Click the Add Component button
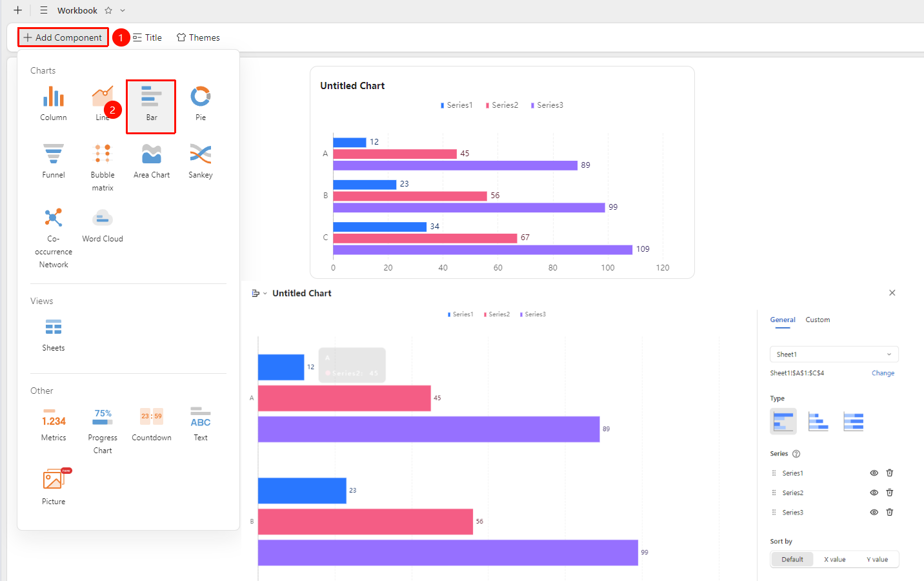 pos(63,37)
